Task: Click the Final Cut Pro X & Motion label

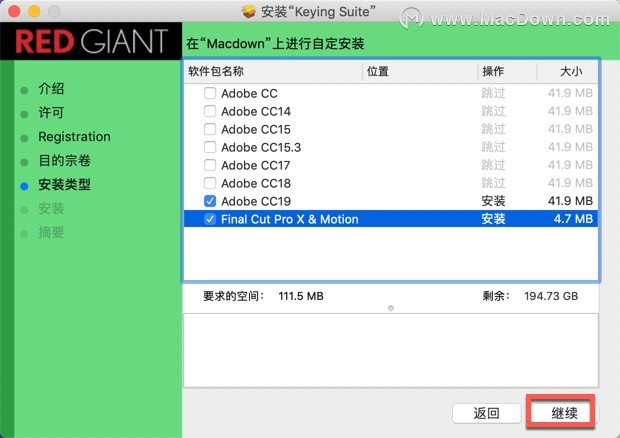Action: pyautogui.click(x=290, y=219)
